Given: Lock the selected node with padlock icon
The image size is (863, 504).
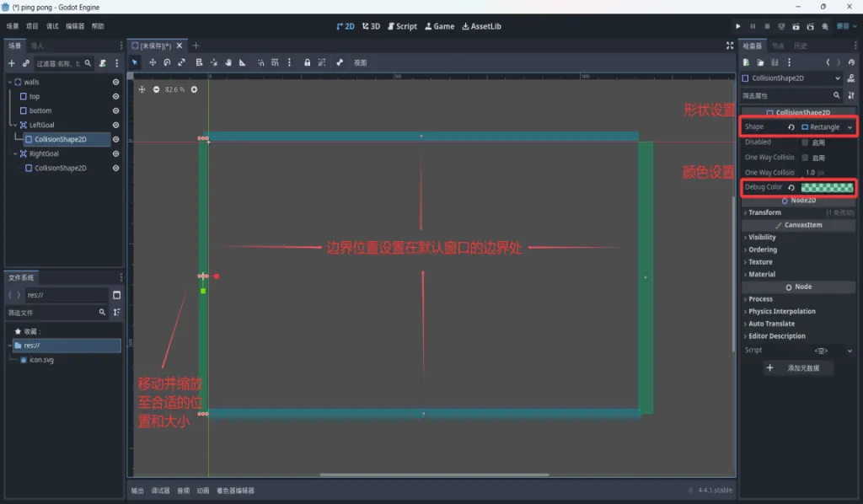Looking at the screenshot, I should coord(307,62).
